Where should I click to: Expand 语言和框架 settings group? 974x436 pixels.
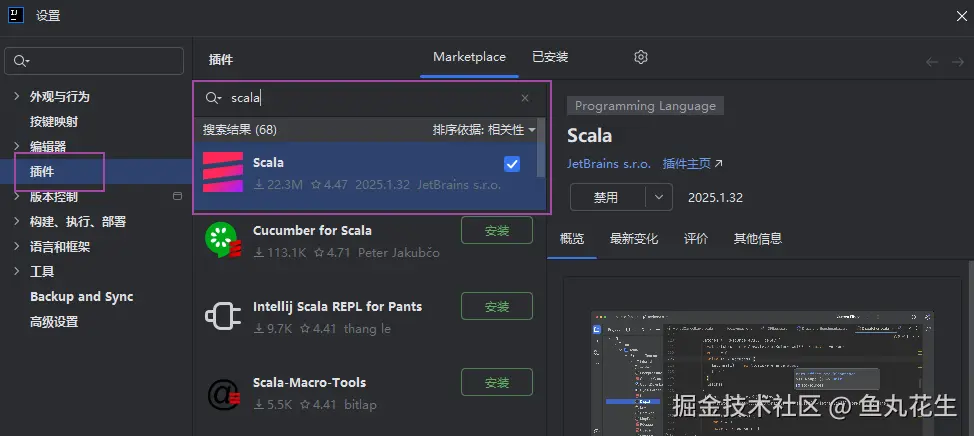(17, 247)
